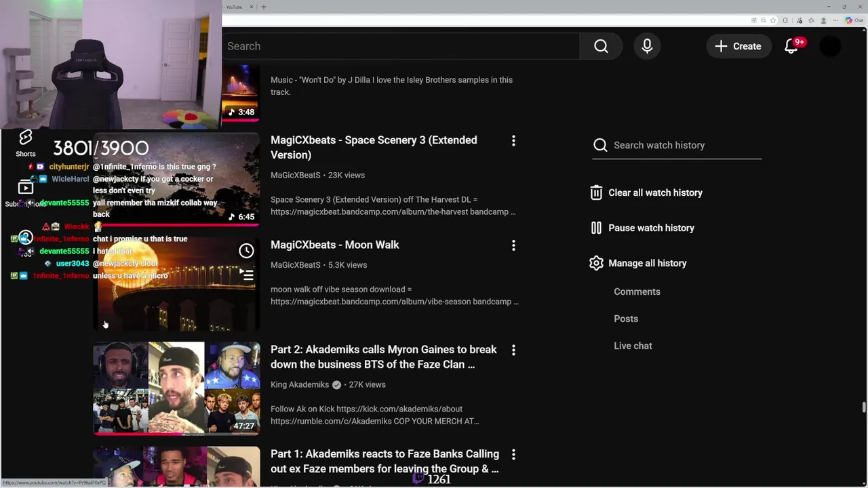Open the browser profile icon
Screen dimensions: 868x488
[823, 20]
